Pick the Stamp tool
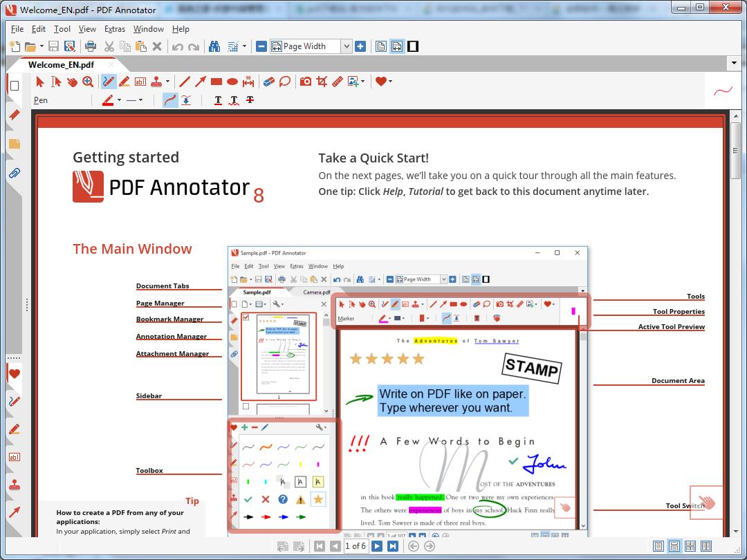747x560 pixels. coord(157,81)
